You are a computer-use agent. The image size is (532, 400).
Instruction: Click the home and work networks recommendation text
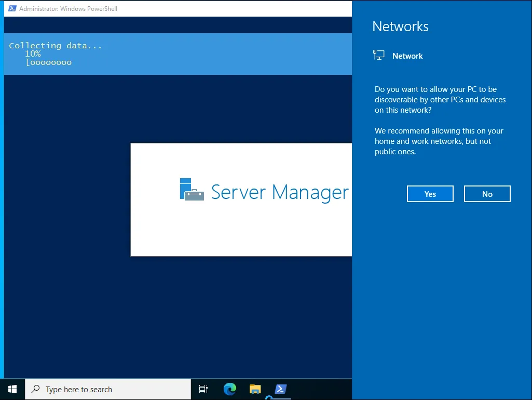439,141
